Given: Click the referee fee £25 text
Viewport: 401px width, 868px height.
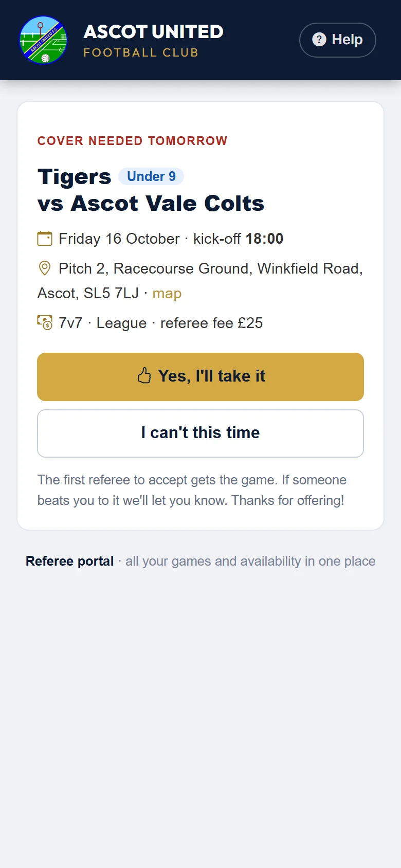Looking at the screenshot, I should [x=212, y=323].
